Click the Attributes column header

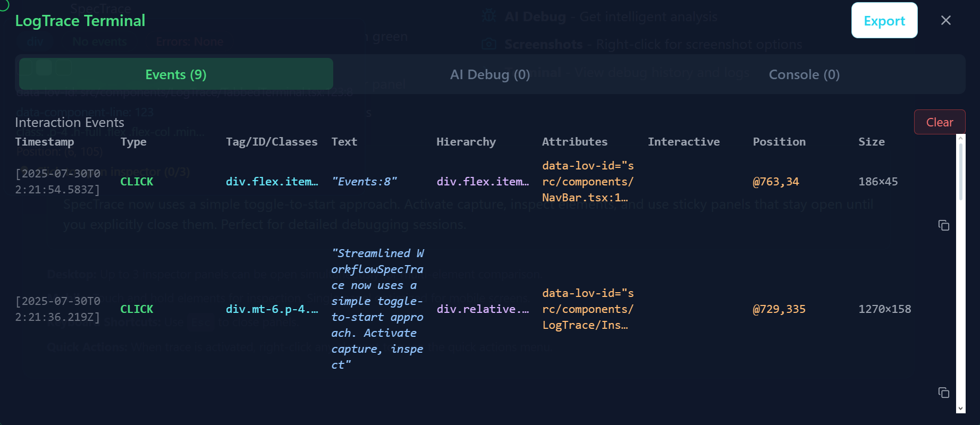tap(575, 142)
